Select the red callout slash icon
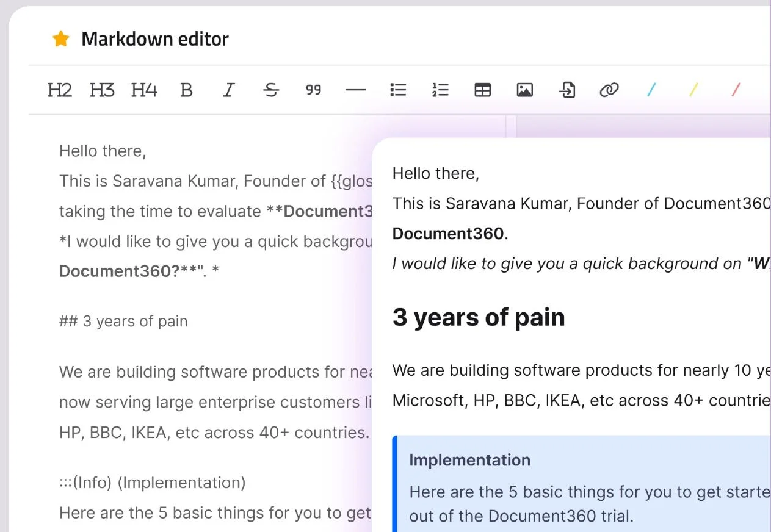The width and height of the screenshot is (771, 532). (x=736, y=90)
